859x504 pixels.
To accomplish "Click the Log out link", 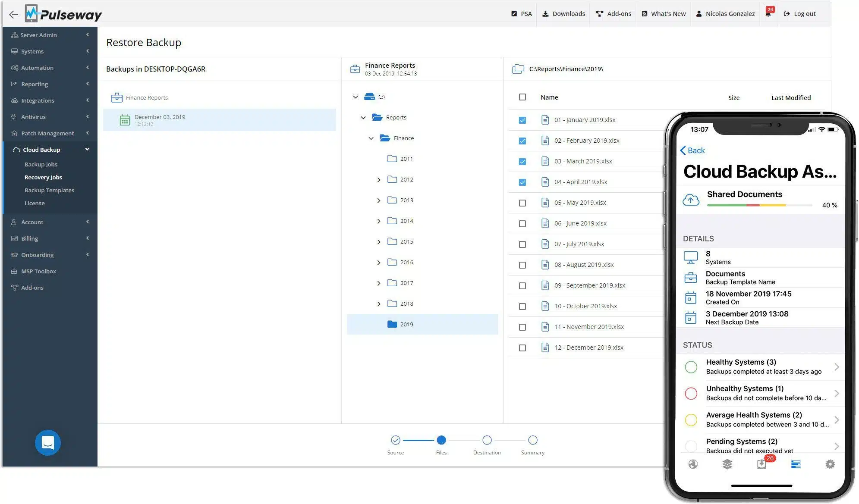I will [x=799, y=14].
